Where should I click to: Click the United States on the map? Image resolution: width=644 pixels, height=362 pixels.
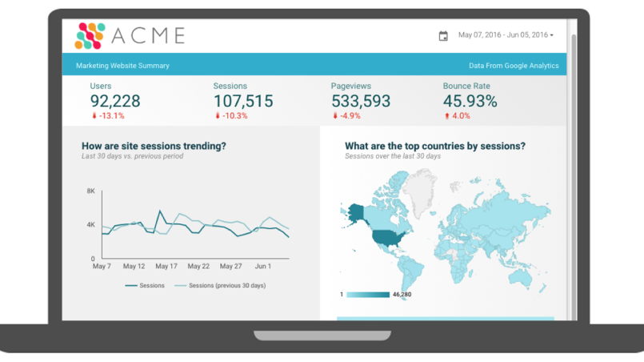[x=387, y=238]
